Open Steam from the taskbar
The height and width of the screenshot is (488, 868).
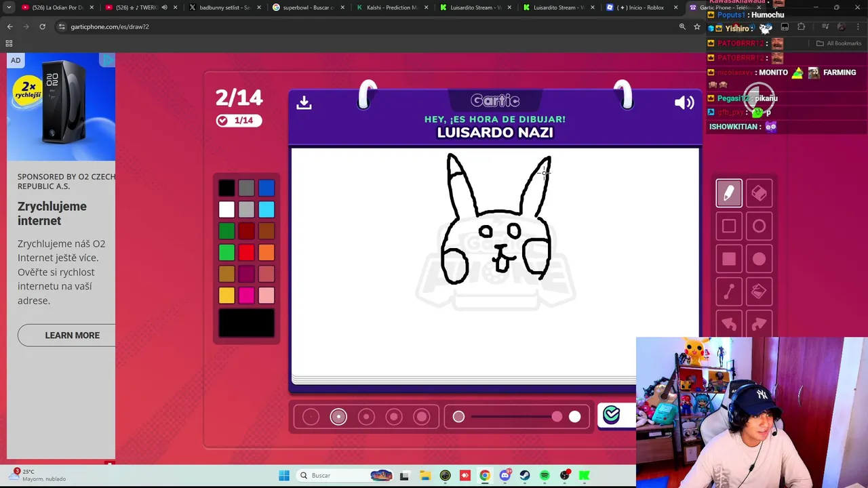point(525,475)
